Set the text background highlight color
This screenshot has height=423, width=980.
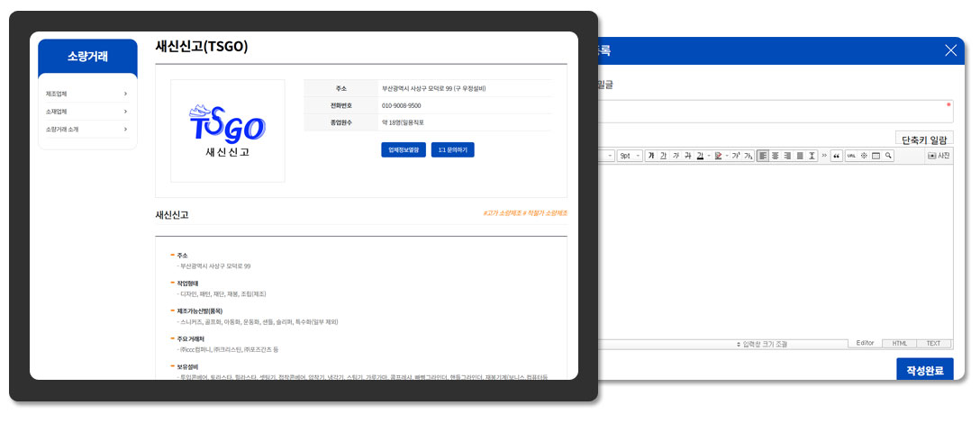[718, 156]
